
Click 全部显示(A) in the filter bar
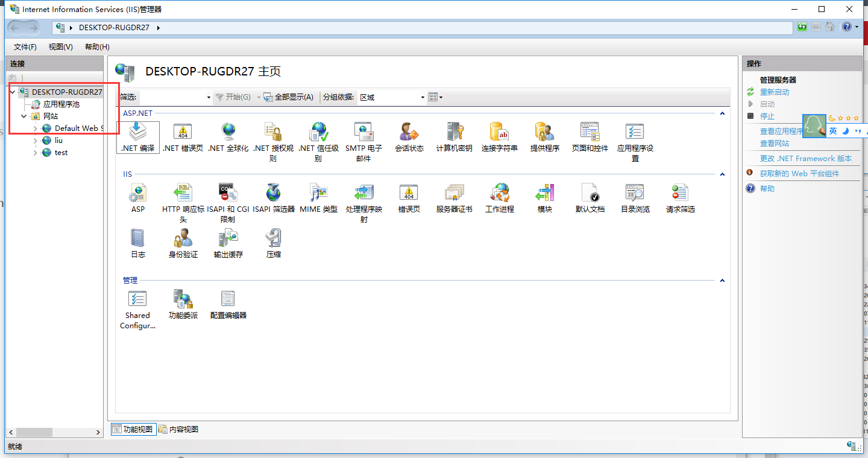click(289, 97)
